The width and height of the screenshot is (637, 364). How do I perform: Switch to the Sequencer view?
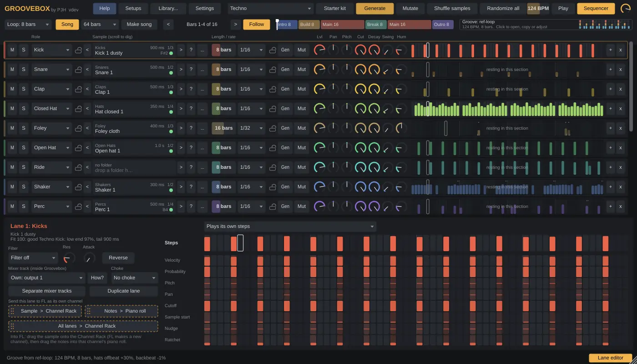tap(596, 8)
